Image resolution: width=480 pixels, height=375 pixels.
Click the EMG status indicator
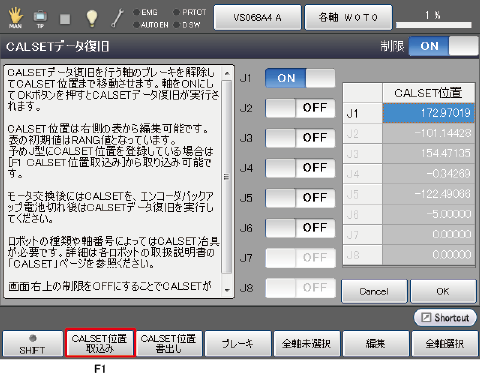pos(145,12)
